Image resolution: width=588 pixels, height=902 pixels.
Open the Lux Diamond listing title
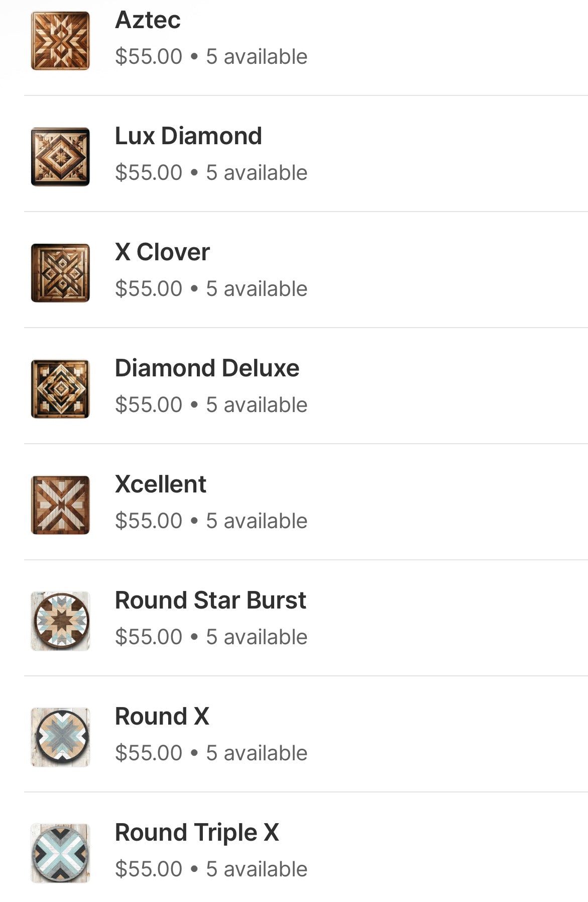coord(188,136)
